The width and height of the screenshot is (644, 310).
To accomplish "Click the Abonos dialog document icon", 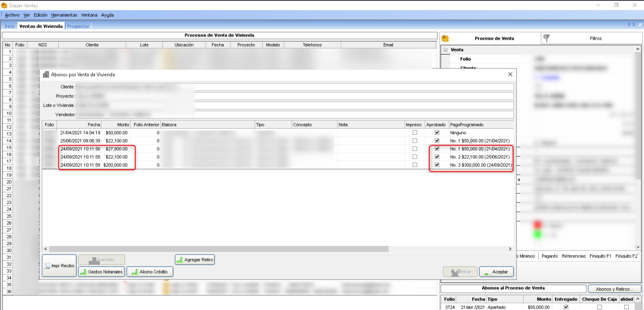I will click(x=46, y=75).
